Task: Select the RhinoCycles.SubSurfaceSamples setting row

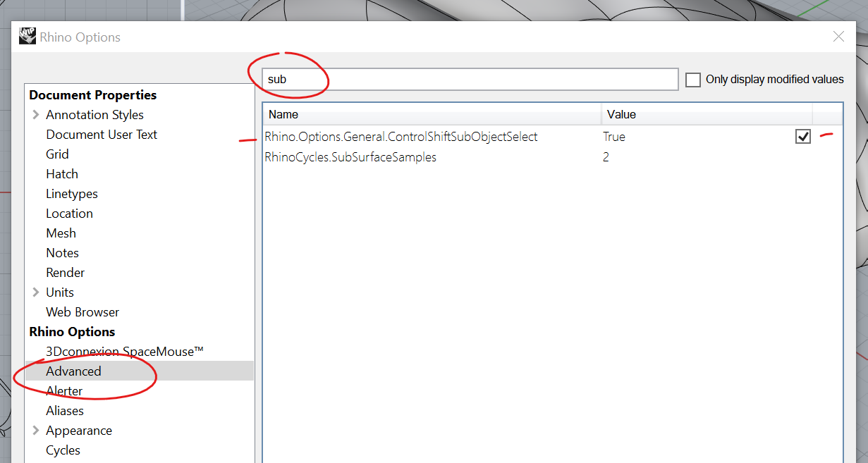Action: point(552,157)
